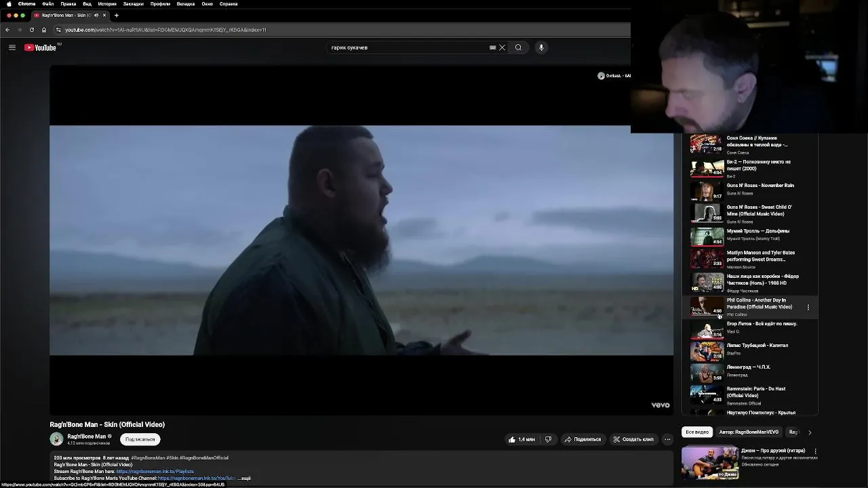Play Наши лица как коробки - Фёдор Чистяков
868x488 pixels.
click(x=749, y=282)
